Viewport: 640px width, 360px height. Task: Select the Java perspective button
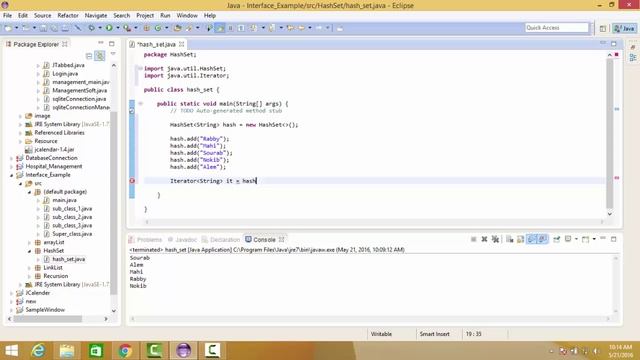pos(624,28)
